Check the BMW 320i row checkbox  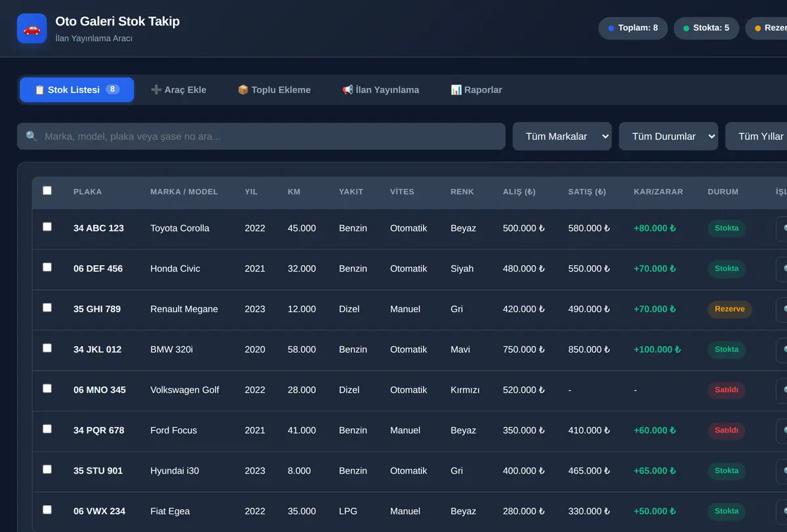[x=47, y=348]
